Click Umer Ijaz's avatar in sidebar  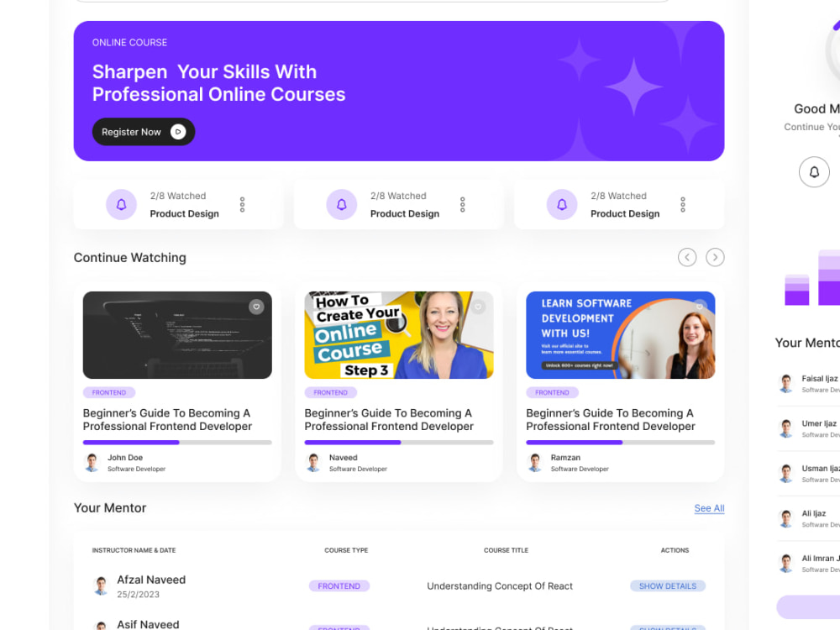[786, 428]
